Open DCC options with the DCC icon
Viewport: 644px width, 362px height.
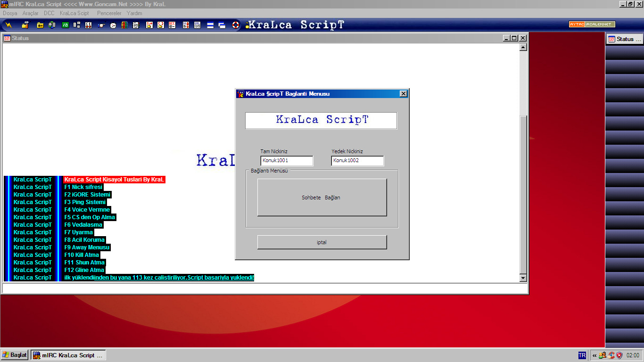[x=172, y=25]
